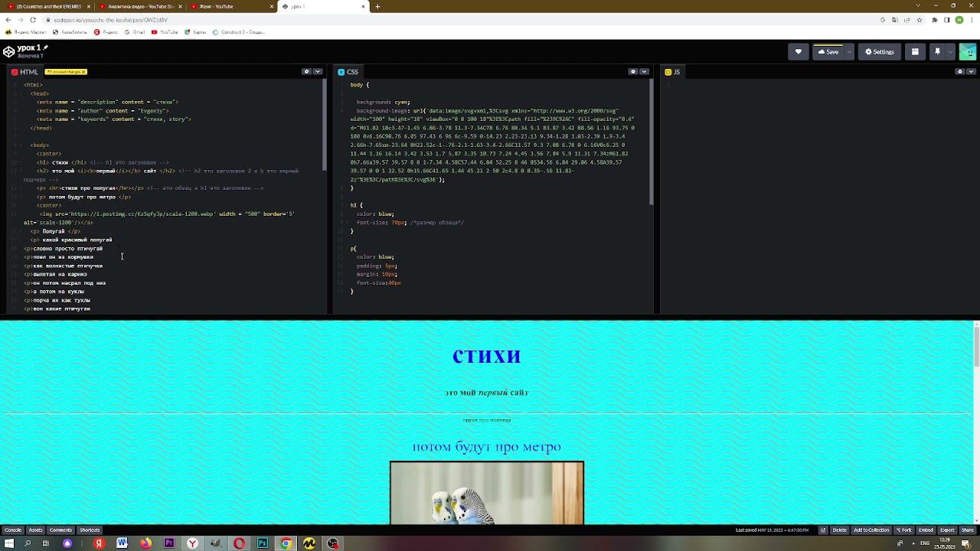Fork this pen

coord(905,530)
